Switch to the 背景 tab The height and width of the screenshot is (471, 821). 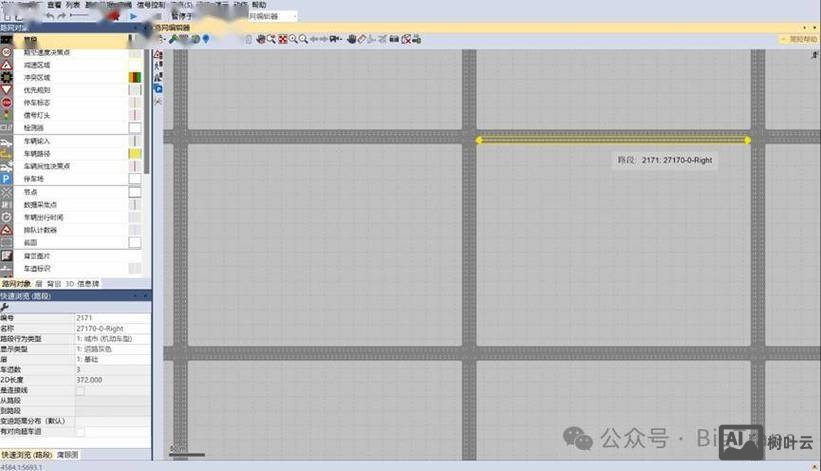(54, 284)
